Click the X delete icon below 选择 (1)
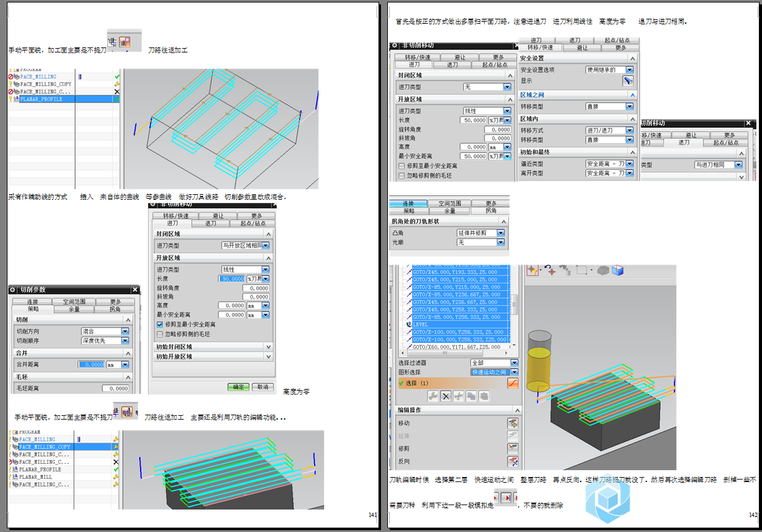This screenshot has height=532, width=762. [x=446, y=396]
